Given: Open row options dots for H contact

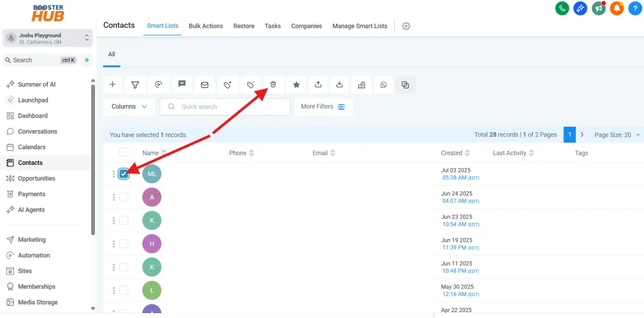Looking at the screenshot, I should 114,244.
